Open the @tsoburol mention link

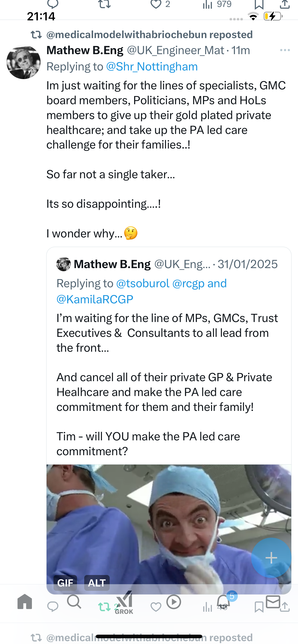pos(143,283)
